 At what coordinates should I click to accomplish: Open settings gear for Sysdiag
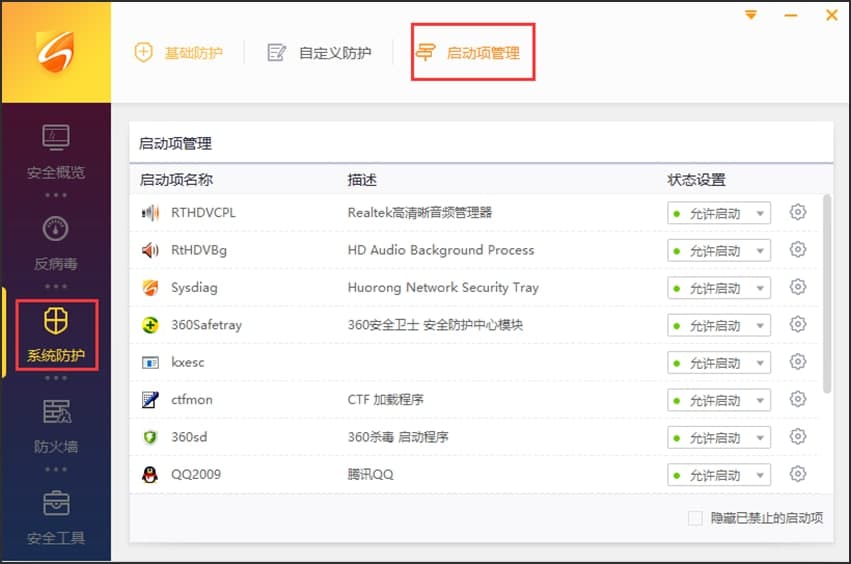(x=797, y=287)
